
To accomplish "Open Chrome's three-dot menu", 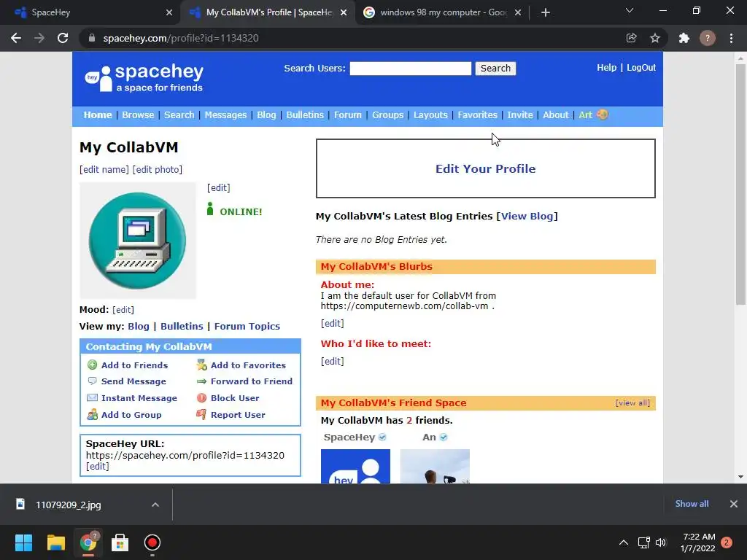I will click(731, 38).
